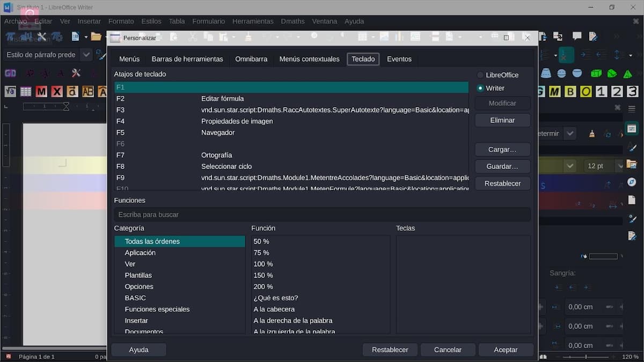Viewport: 644px width, 362px height.
Task: Select the F4 Propiedades de imagen row
Action: [291, 121]
